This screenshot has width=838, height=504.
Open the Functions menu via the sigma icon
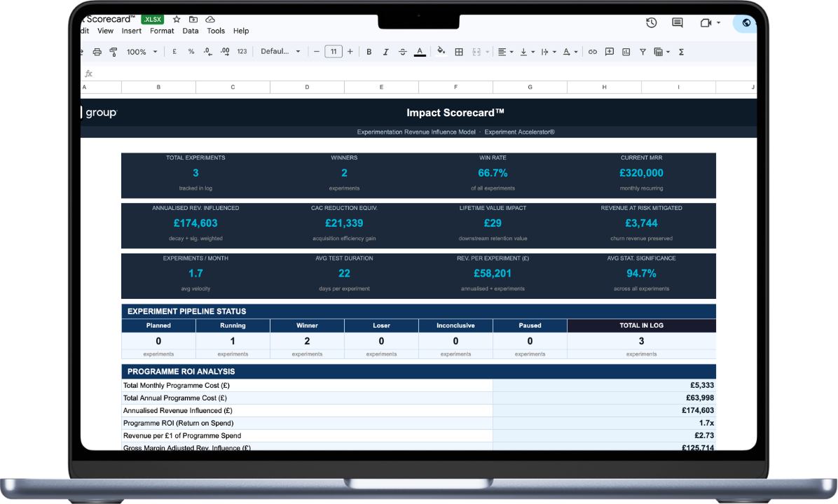(681, 51)
